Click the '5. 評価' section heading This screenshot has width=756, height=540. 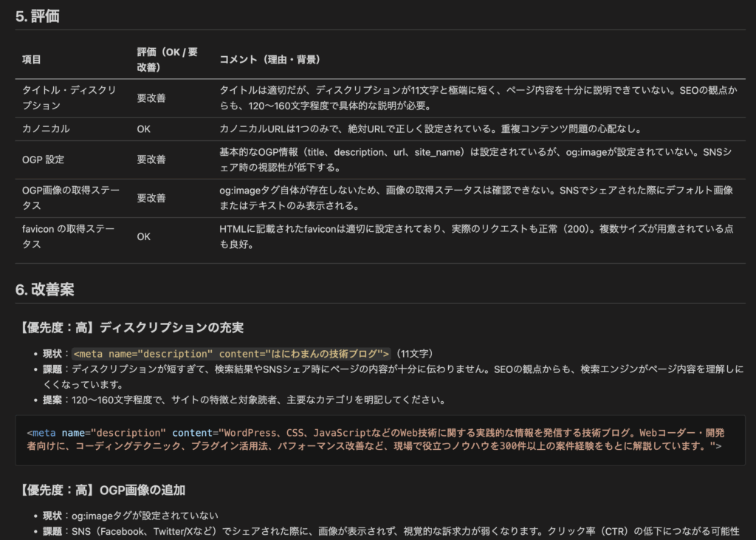click(38, 16)
